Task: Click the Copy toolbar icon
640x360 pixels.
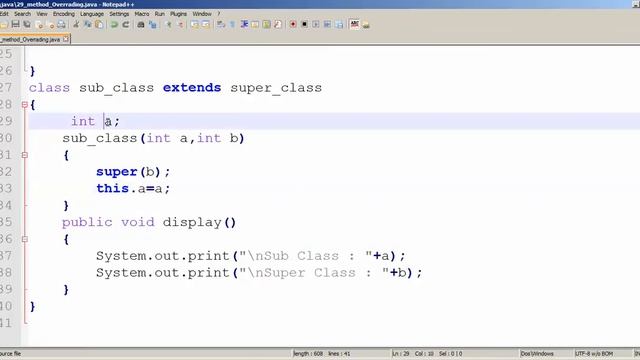Action: [x=87, y=24]
